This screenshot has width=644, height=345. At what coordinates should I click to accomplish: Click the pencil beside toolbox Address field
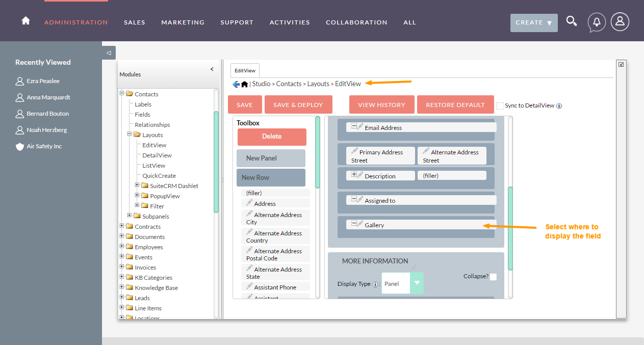point(249,202)
